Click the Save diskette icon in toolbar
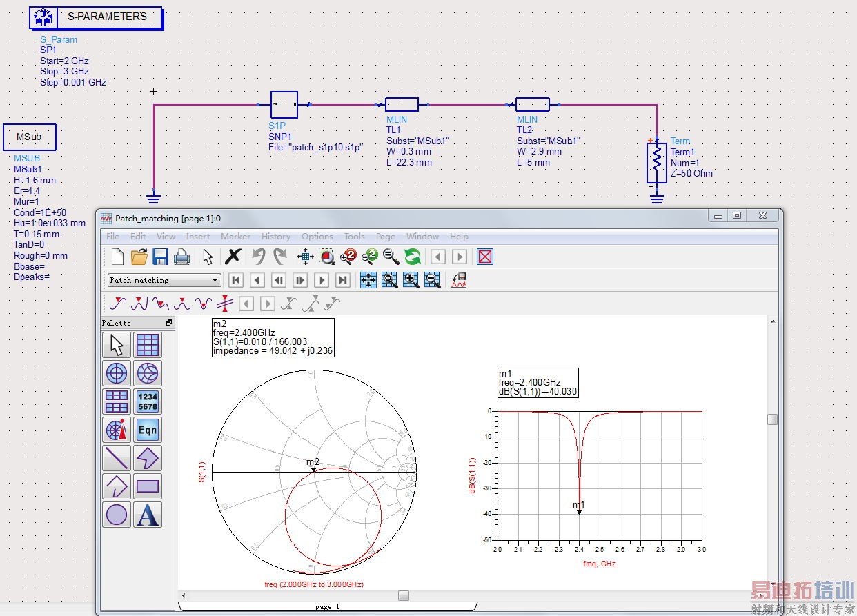This screenshot has width=857, height=616. coord(160,257)
